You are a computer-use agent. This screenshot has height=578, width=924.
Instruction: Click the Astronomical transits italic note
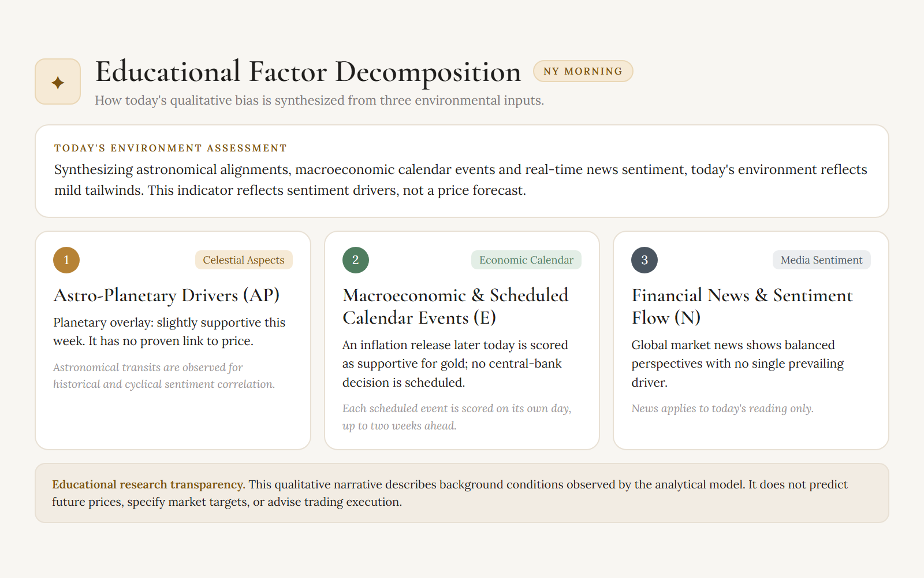[x=164, y=376]
